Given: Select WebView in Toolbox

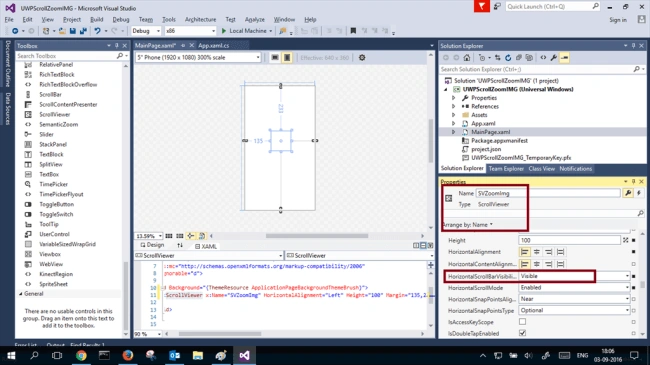Looking at the screenshot, I should point(51,264).
